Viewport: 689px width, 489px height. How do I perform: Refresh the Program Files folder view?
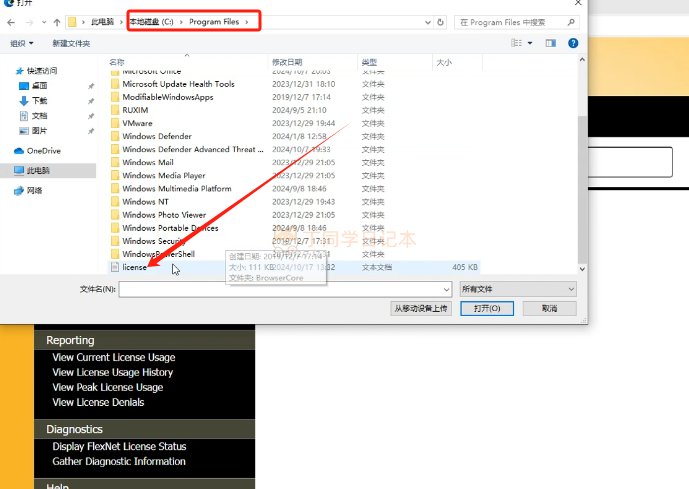pos(440,22)
